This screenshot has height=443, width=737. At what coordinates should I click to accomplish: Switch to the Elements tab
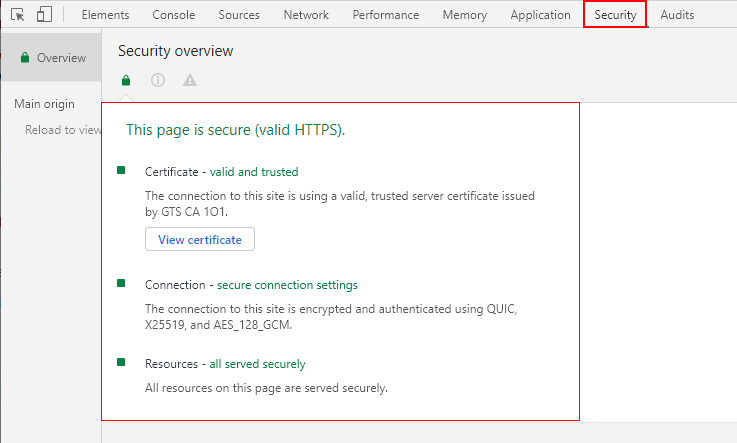coord(105,15)
